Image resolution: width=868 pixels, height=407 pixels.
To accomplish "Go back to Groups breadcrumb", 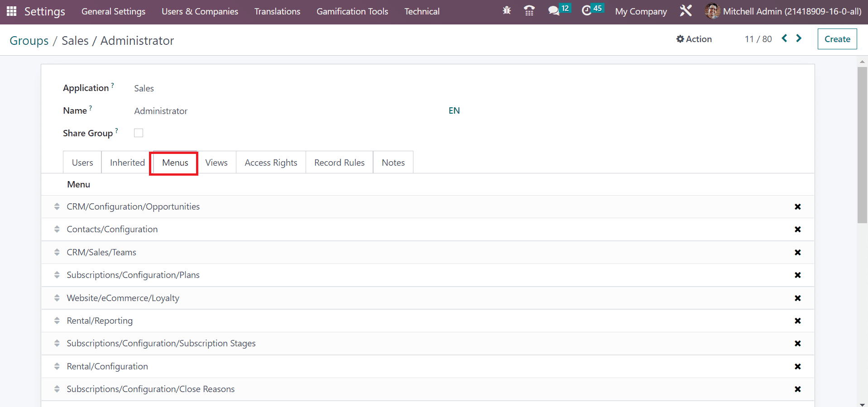I will coord(29,41).
